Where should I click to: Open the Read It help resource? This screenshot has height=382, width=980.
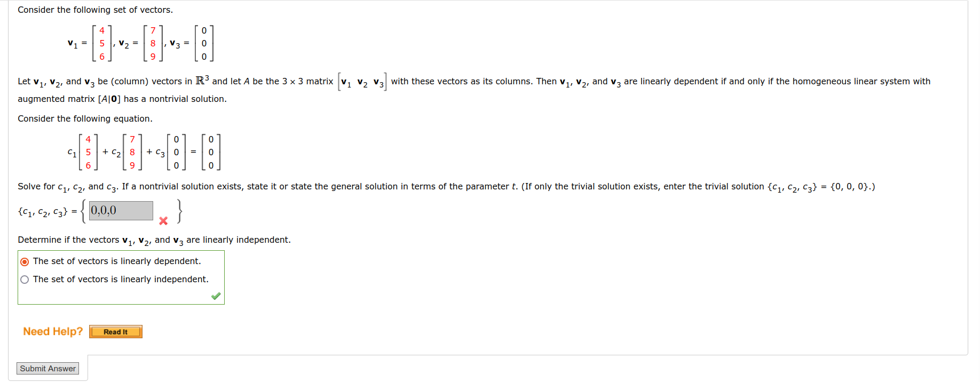[x=115, y=332]
